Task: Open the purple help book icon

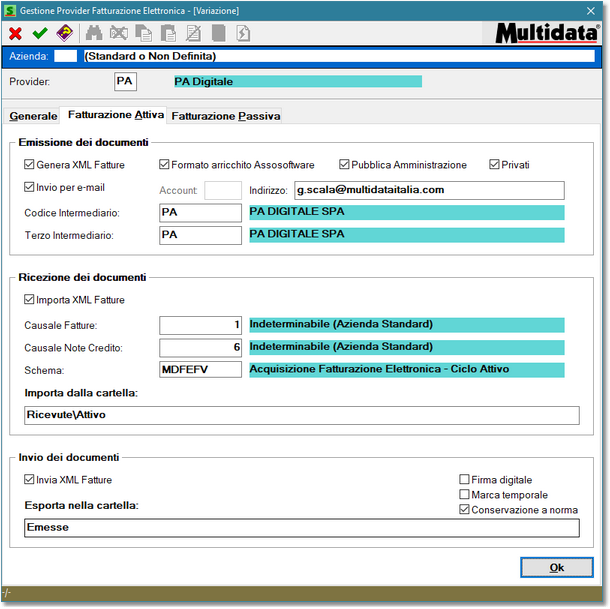Action: (65, 33)
